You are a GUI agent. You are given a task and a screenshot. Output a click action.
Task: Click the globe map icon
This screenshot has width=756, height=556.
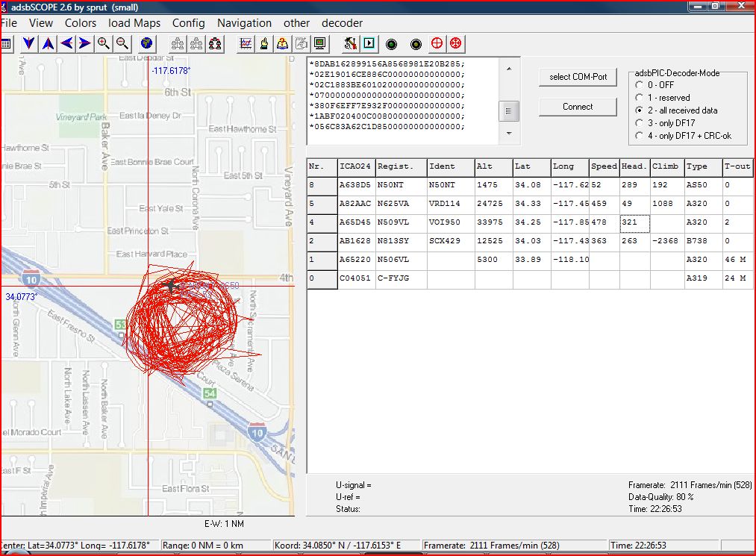146,43
